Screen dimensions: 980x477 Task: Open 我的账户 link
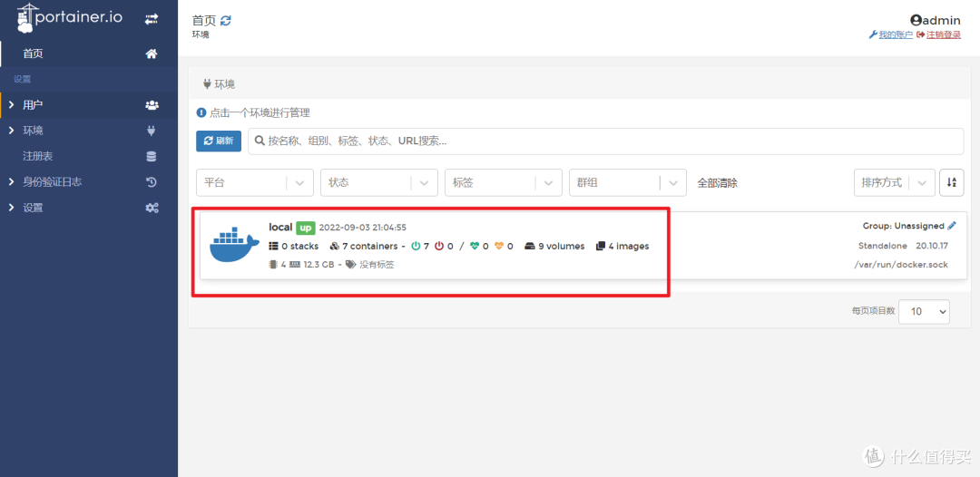pos(896,35)
